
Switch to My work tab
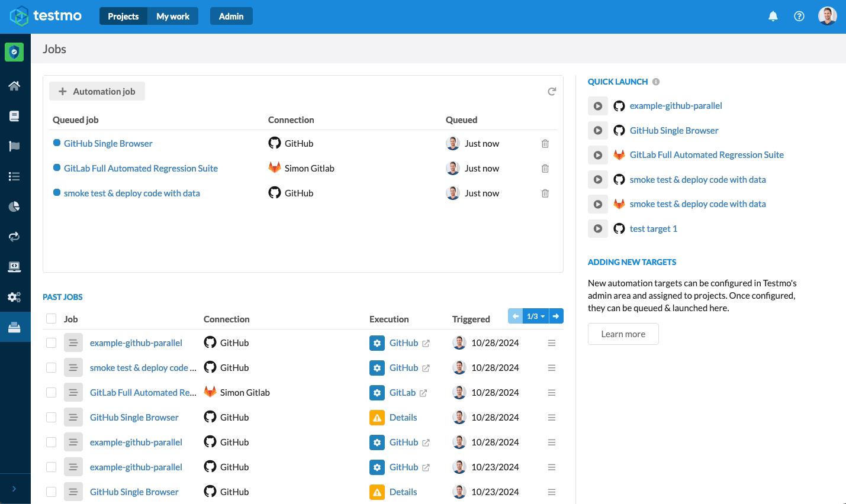[173, 16]
